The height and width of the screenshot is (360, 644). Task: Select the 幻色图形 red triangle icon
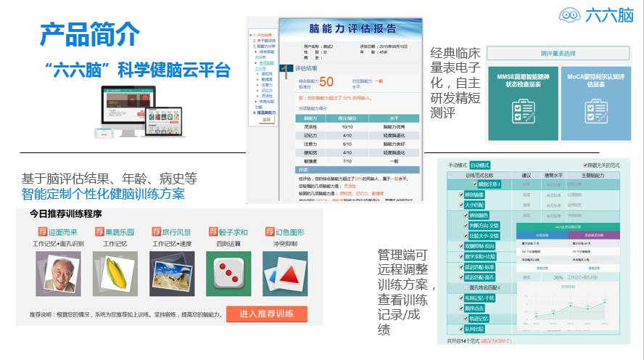tap(285, 274)
